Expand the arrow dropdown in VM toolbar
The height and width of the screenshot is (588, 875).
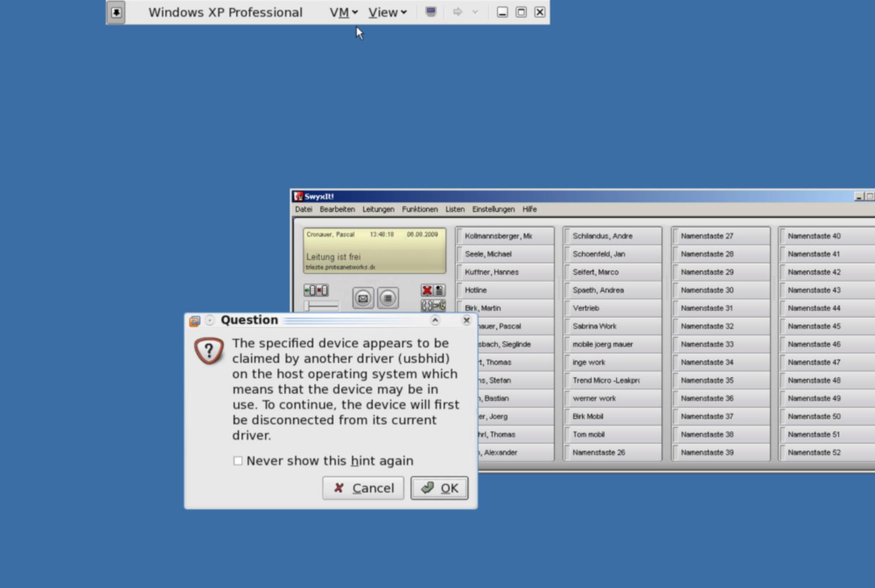coord(475,12)
